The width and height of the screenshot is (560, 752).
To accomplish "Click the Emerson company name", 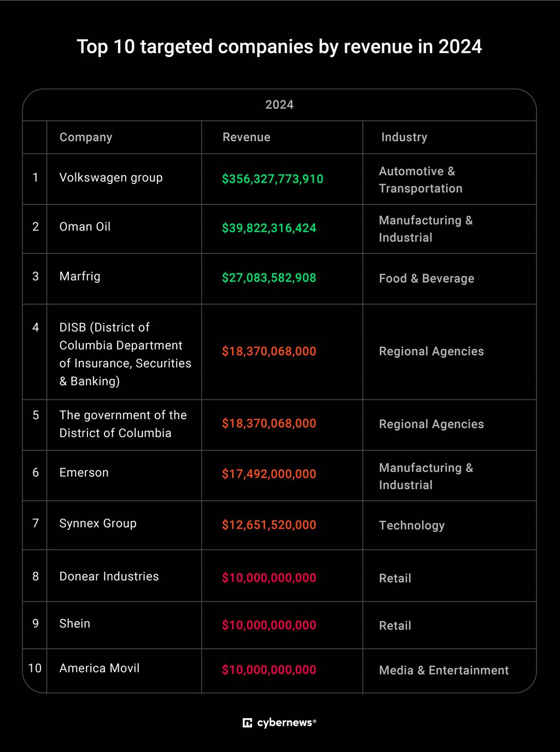I will 84,473.
